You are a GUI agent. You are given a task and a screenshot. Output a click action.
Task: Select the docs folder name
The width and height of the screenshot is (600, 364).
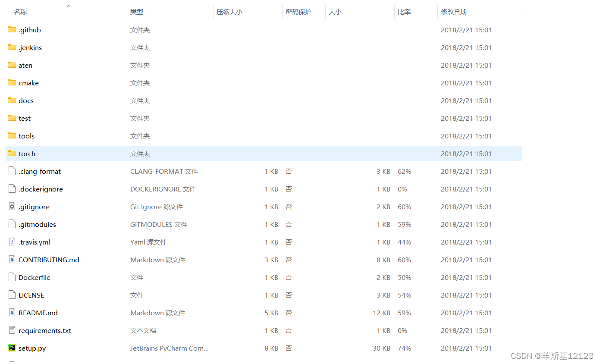tap(26, 100)
